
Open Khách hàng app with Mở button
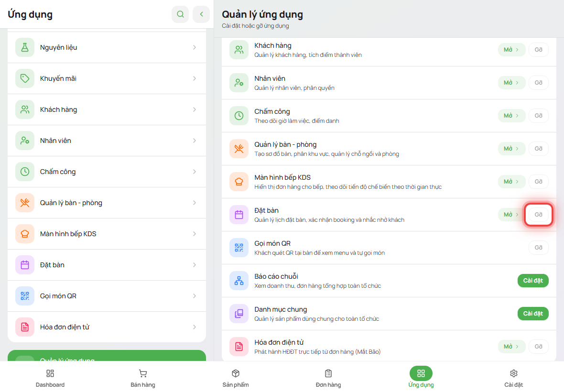click(511, 50)
